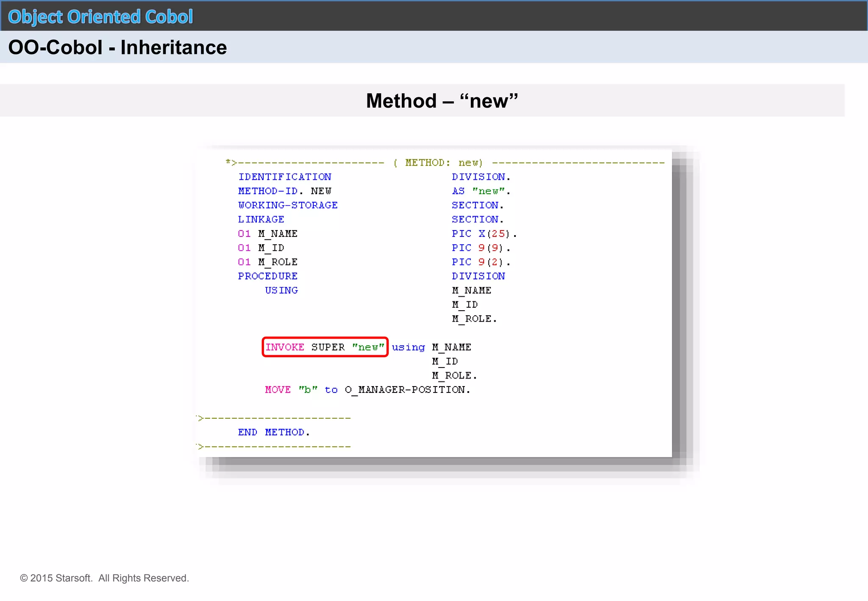Image resolution: width=868 pixels, height=601 pixels.
Task: Click 'M_ROLE.' in the INVOKE argument list
Action: pos(454,376)
